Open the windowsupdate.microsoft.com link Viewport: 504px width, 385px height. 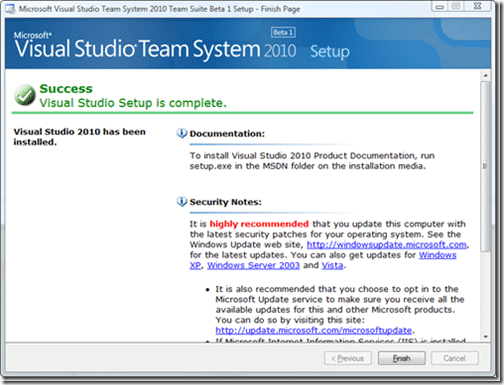[386, 245]
